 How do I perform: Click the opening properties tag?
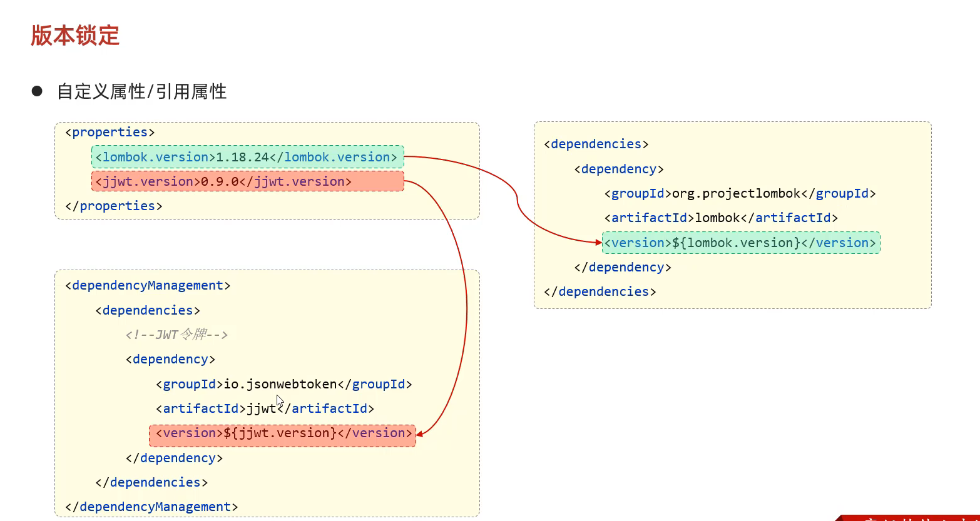110,132
